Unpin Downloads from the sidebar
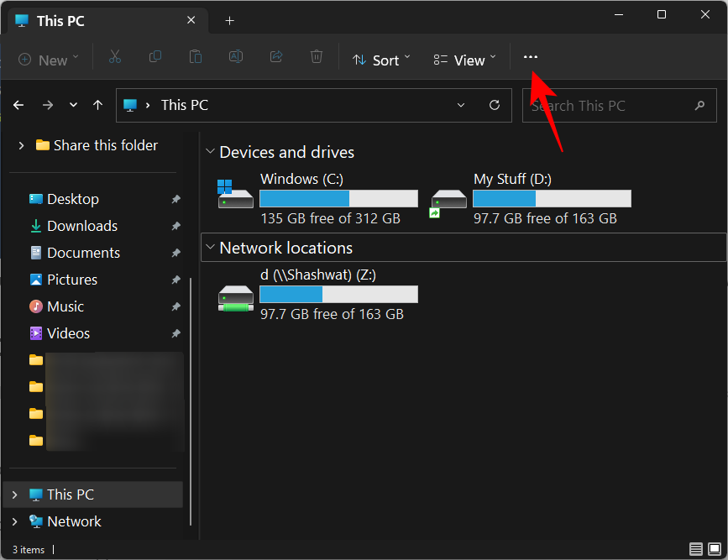This screenshot has width=728, height=560. (x=175, y=226)
